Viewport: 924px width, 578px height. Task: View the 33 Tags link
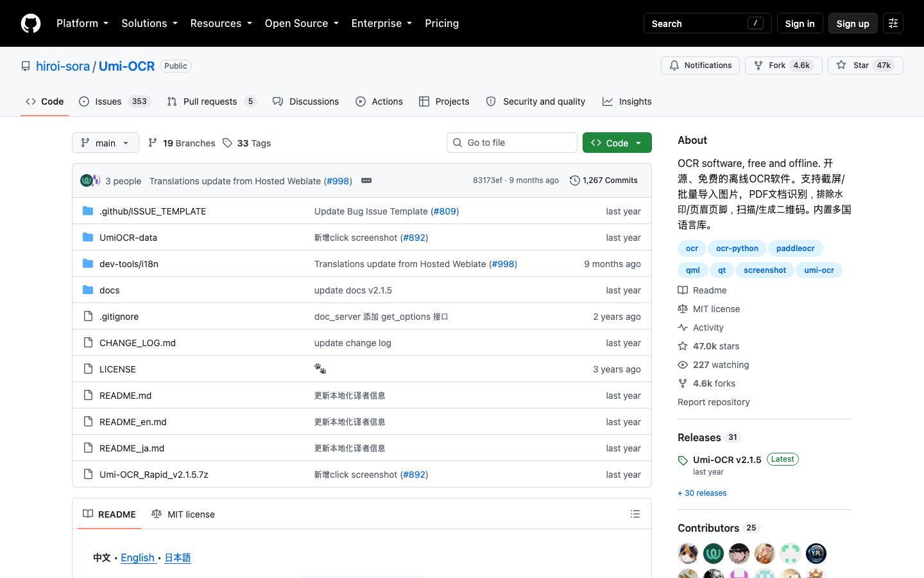click(x=247, y=143)
